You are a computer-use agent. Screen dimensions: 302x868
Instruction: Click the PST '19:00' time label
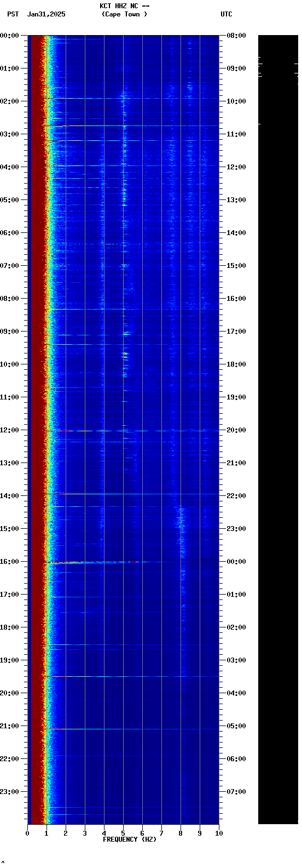coord(10,660)
